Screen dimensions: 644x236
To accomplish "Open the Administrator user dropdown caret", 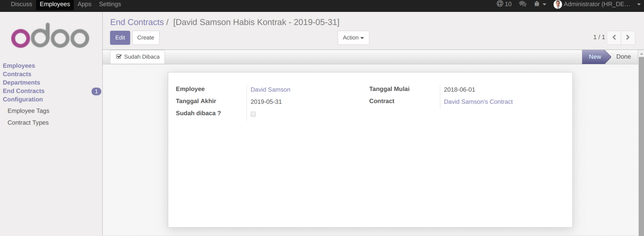I will point(639,4).
